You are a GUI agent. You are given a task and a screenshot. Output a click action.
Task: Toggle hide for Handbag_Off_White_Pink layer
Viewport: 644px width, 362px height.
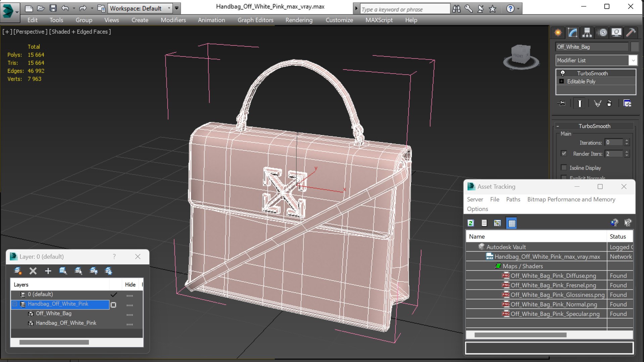tap(130, 305)
